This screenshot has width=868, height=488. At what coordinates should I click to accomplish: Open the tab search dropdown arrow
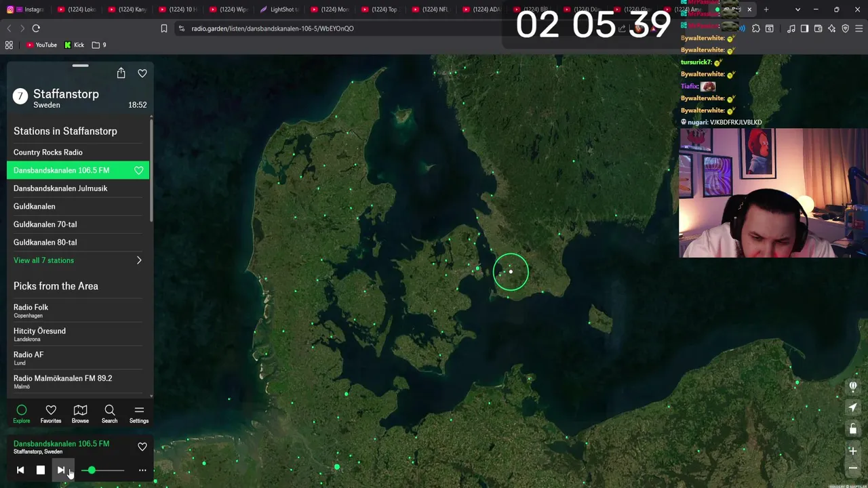[797, 9]
